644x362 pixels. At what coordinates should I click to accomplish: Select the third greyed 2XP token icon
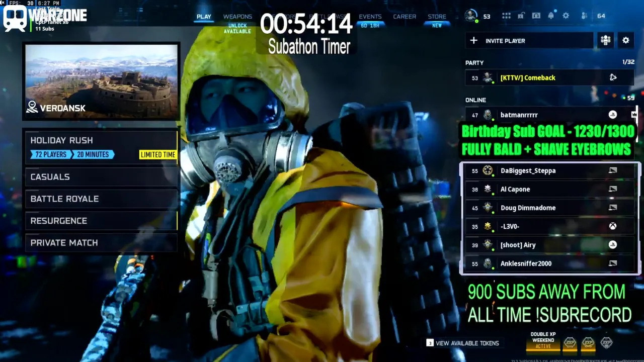(607, 343)
